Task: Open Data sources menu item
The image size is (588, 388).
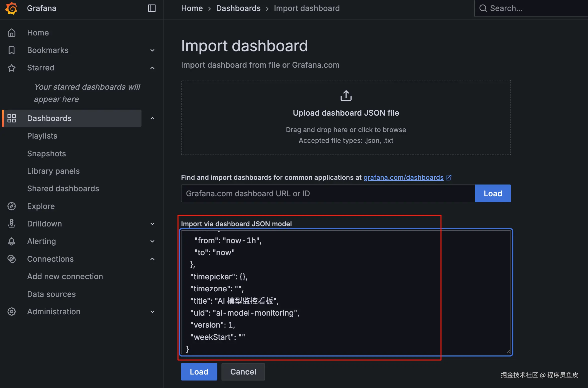Action: (x=51, y=294)
